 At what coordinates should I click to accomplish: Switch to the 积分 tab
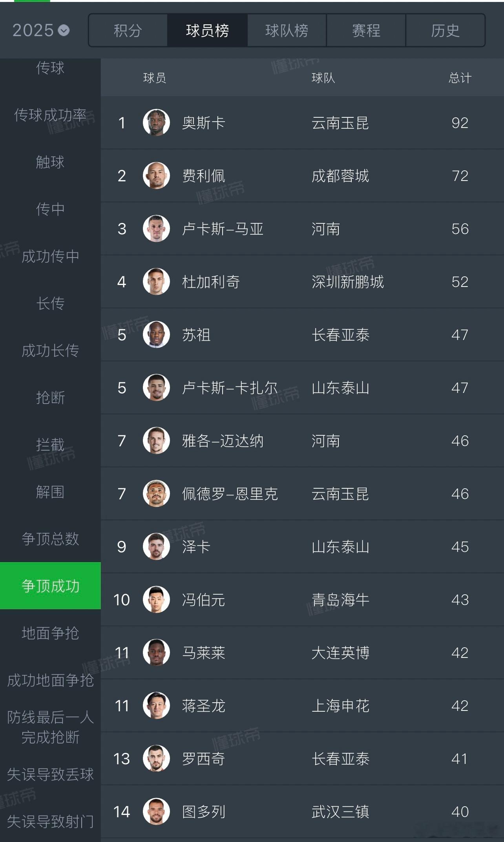(128, 31)
